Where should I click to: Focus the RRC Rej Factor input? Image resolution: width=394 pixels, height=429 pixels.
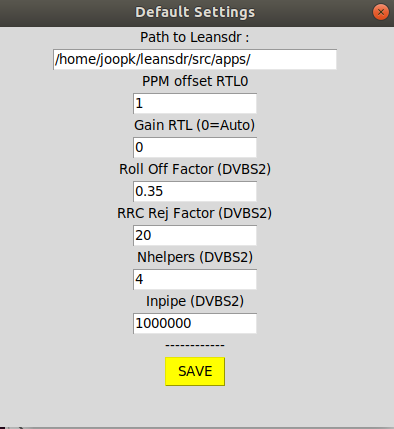195,235
